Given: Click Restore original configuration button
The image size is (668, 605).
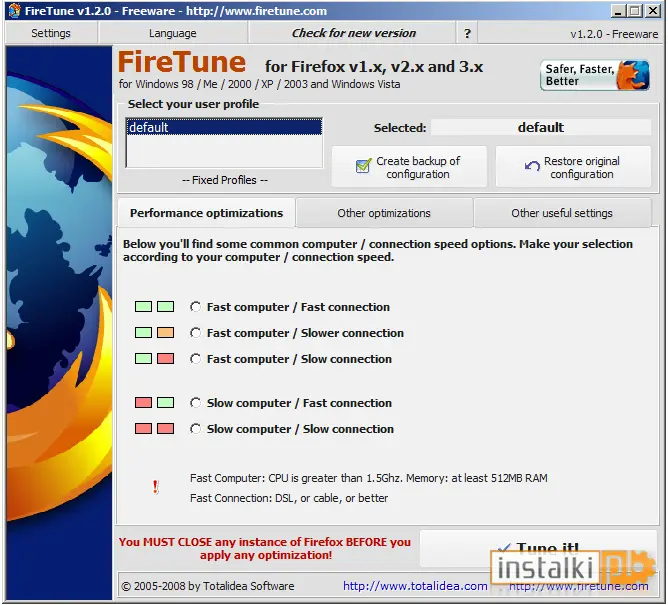Looking at the screenshot, I should tap(573, 167).
